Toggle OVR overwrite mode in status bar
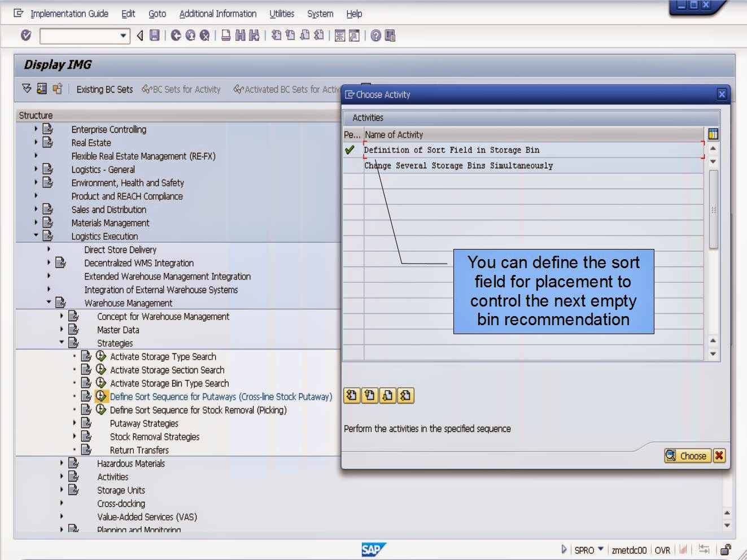Screen dimensions: 747x560 point(662,550)
